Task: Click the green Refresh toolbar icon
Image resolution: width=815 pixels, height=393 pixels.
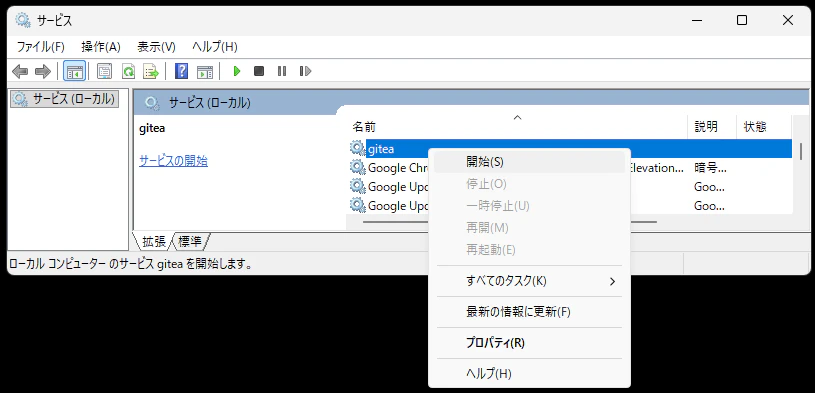Action: [x=128, y=71]
